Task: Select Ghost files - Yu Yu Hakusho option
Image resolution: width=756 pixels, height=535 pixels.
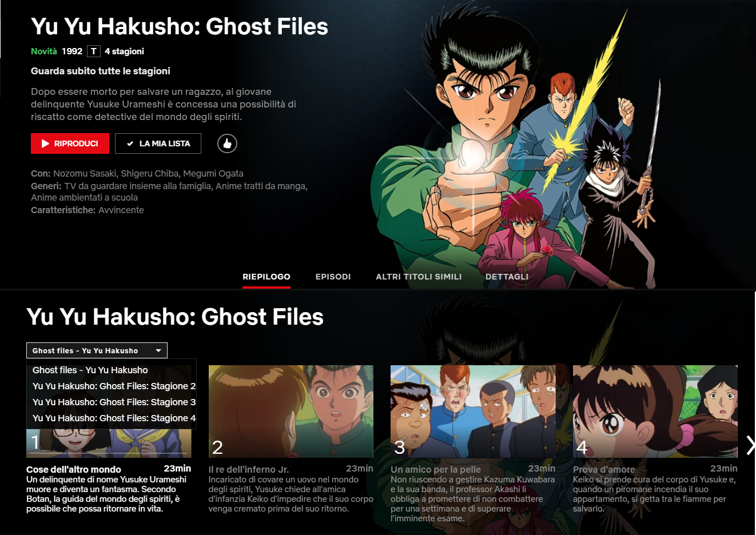Action: [90, 370]
